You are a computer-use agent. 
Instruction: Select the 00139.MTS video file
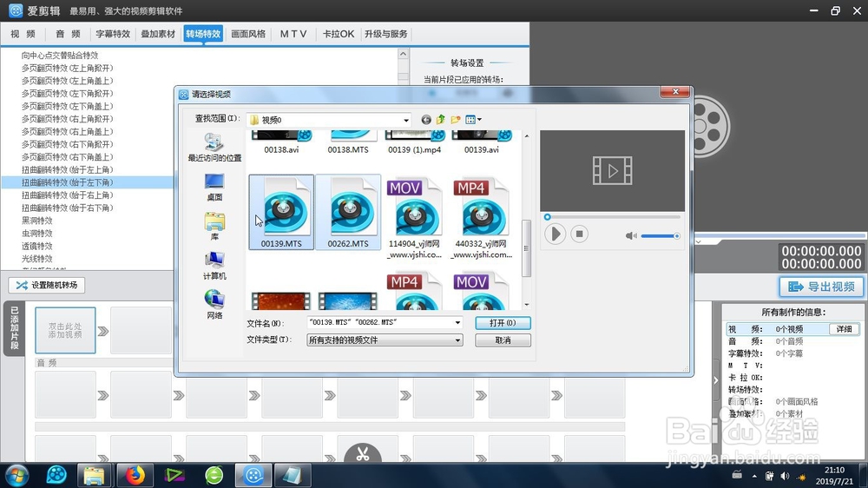coord(281,212)
